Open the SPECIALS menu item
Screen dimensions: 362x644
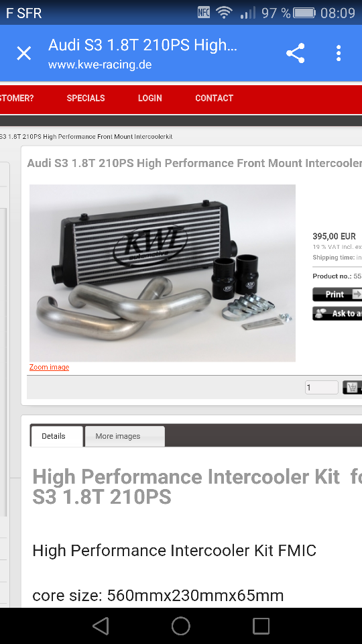click(x=86, y=98)
